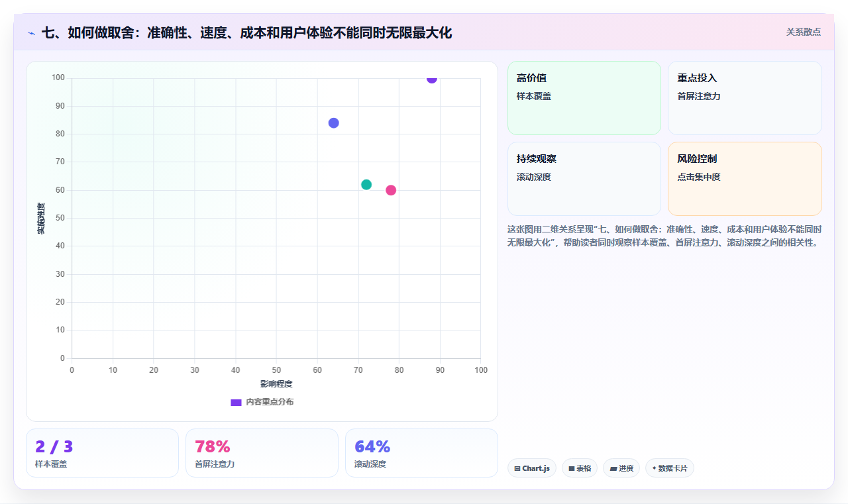Select the pink scatter data point
Image resolution: width=848 pixels, height=504 pixels.
[x=391, y=190]
